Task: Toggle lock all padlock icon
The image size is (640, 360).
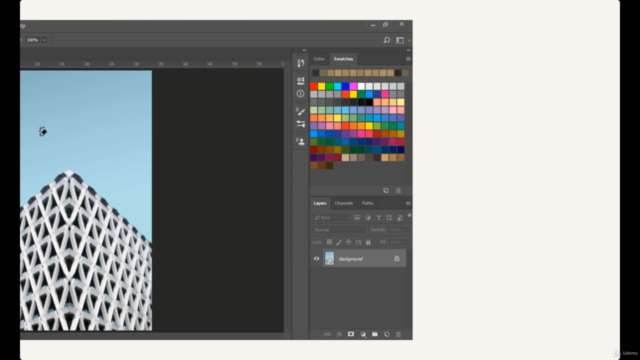Action: (368, 242)
